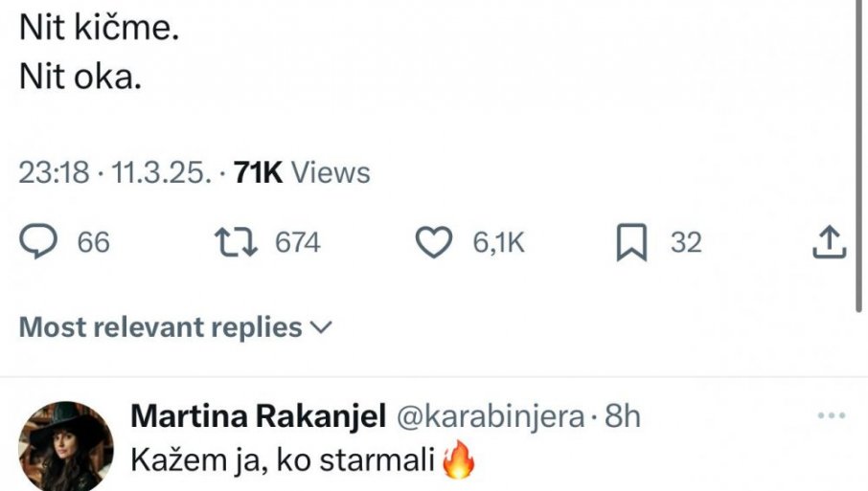Click the 6,1K likes count
868x491 pixels.
(x=498, y=243)
